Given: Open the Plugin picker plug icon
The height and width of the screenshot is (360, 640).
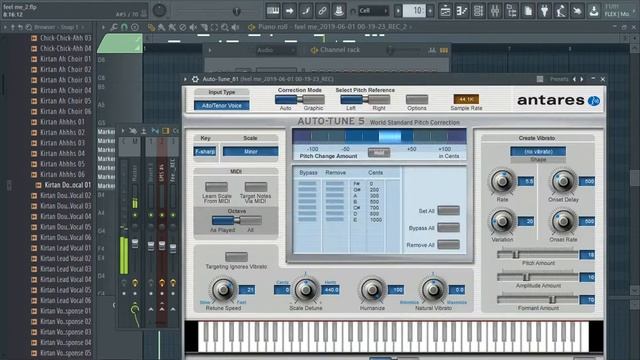Looking at the screenshot, I should click(x=544, y=11).
